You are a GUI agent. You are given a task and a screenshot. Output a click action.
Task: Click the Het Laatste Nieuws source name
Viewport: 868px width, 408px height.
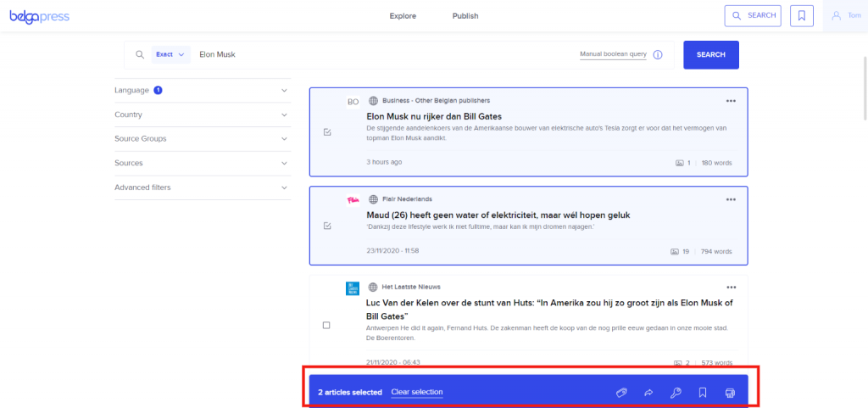click(x=411, y=288)
